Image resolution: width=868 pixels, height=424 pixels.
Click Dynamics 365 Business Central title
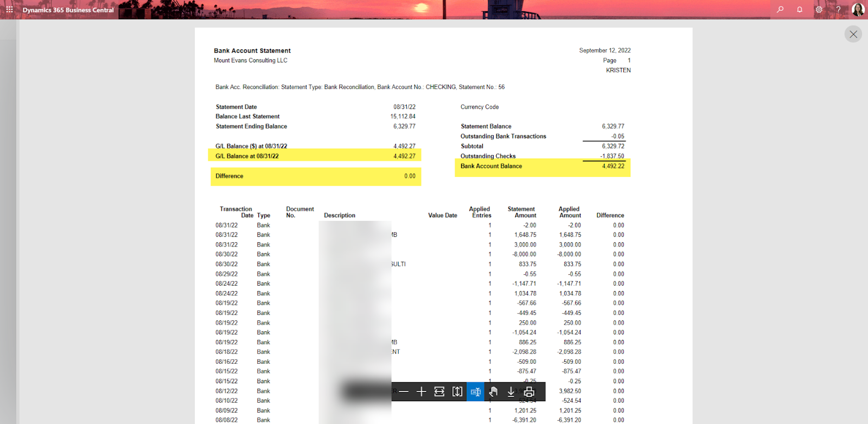pyautogui.click(x=68, y=10)
